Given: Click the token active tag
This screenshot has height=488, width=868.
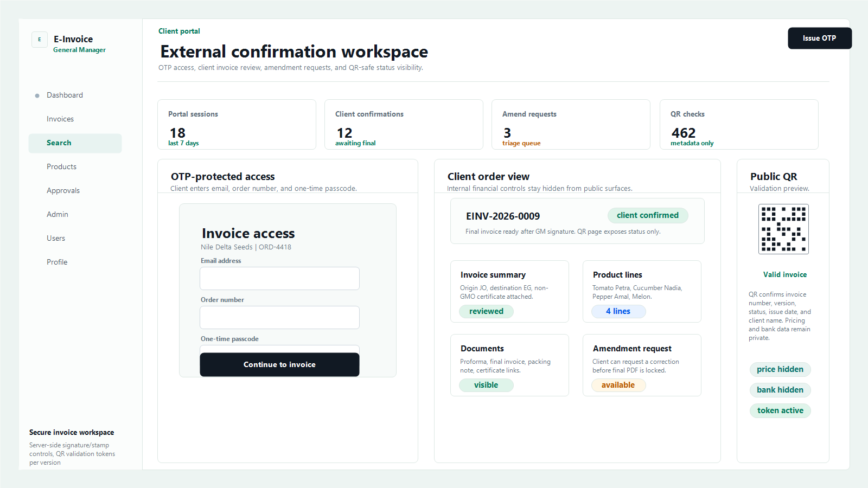Looking at the screenshot, I should [x=780, y=410].
